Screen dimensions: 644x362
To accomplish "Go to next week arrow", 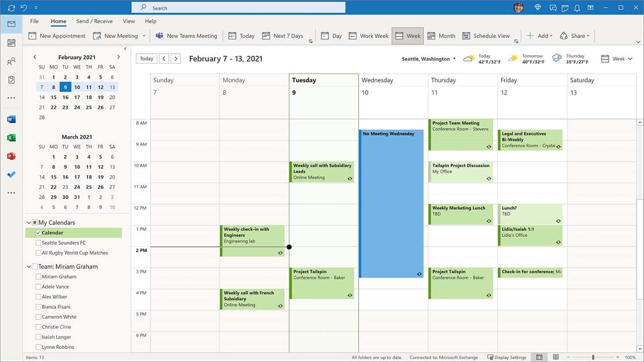I will 176,59.
